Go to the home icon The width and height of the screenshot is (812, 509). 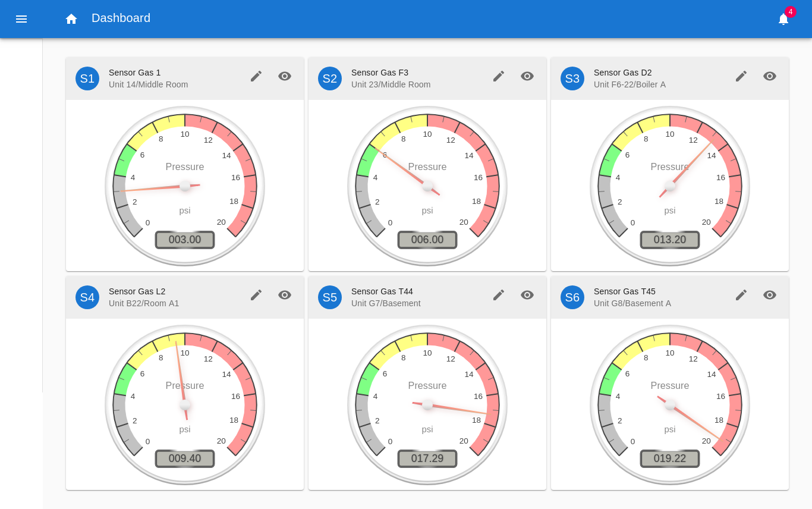coord(71,19)
